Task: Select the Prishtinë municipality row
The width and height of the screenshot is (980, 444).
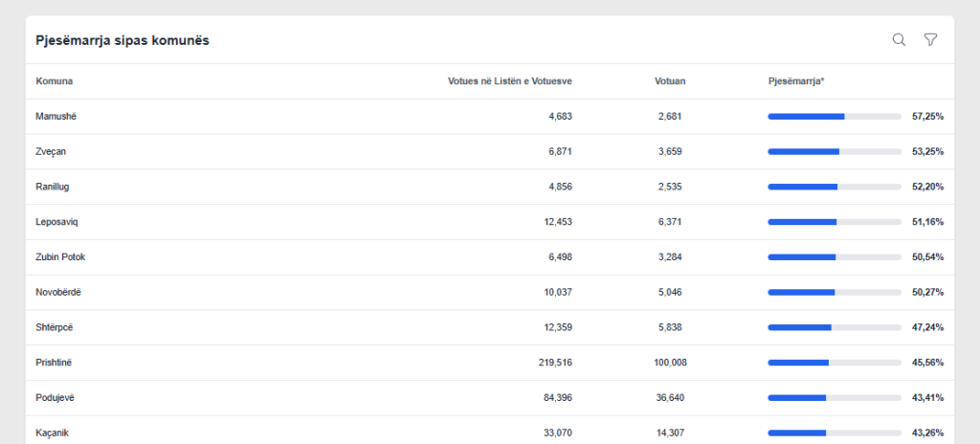Action: click(54, 363)
